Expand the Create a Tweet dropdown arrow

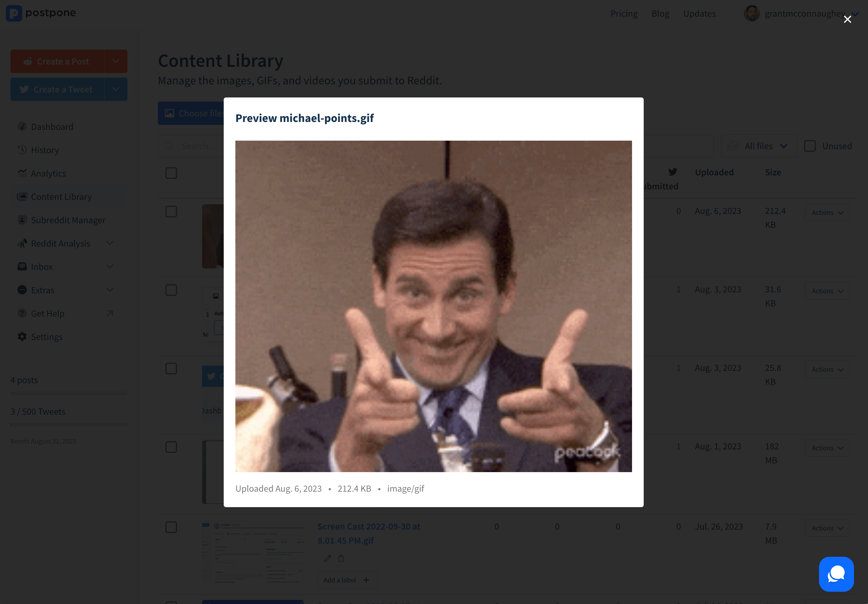[x=116, y=89]
